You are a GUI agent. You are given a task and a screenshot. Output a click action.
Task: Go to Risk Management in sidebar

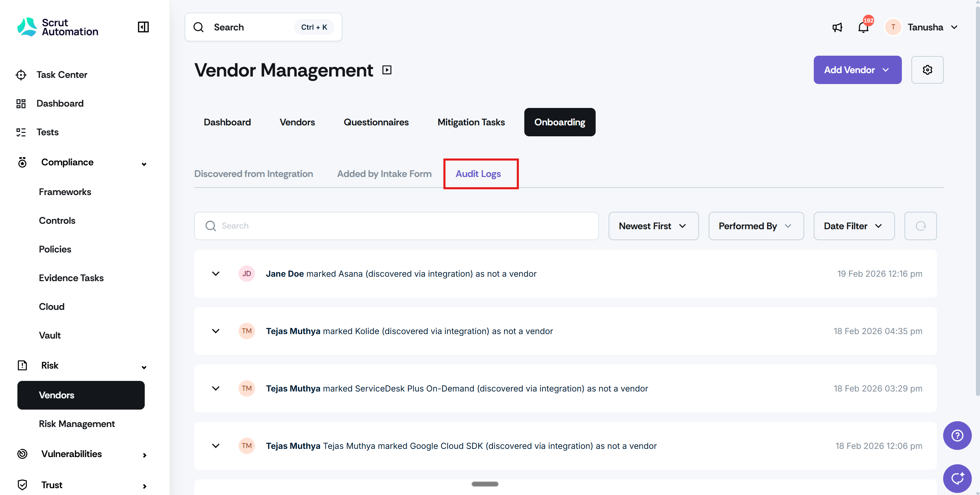(x=76, y=424)
